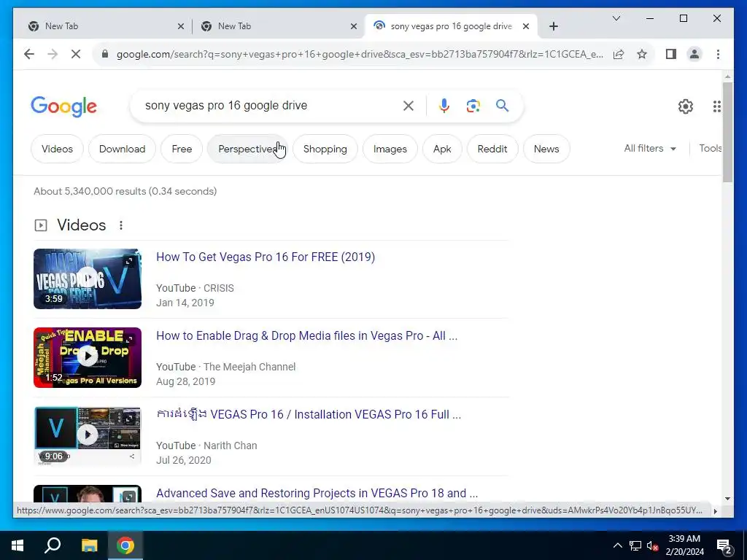The width and height of the screenshot is (747, 560).
Task: Click Chrome icon in taskbar
Action: click(x=125, y=545)
